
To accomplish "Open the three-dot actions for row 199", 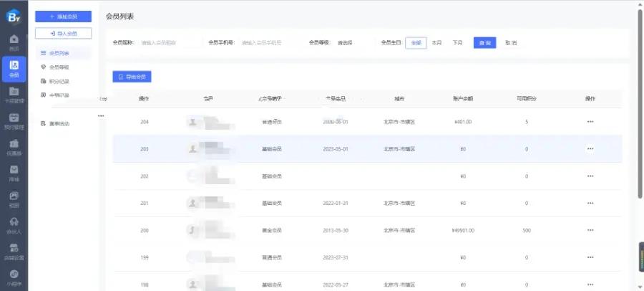I will tap(590, 257).
